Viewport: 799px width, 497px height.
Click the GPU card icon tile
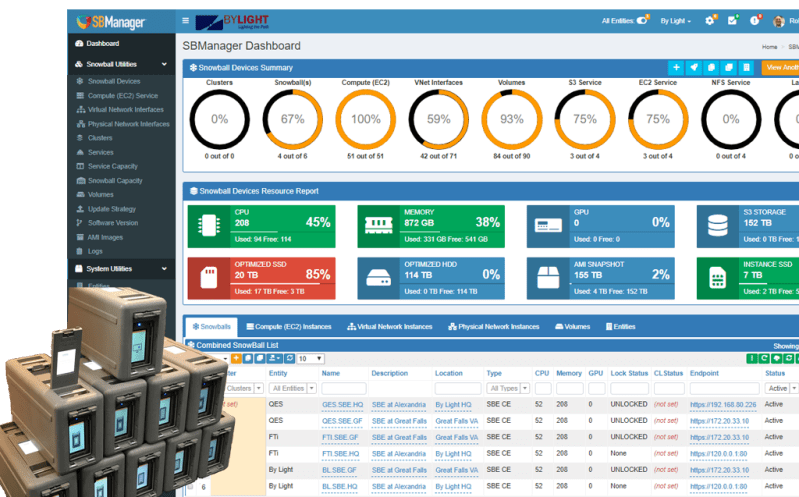(548, 226)
